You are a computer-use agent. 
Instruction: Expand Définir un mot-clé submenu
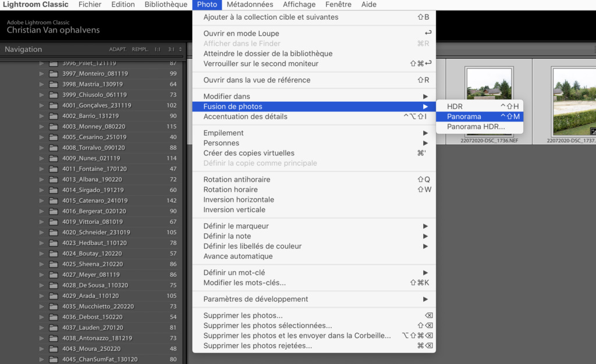pos(314,273)
